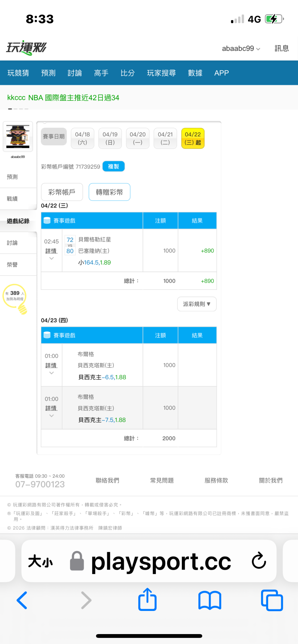Viewport: 298px width, 644px height.
Task: Tap the 玩運彩 site logo
Action: pyautogui.click(x=26, y=48)
